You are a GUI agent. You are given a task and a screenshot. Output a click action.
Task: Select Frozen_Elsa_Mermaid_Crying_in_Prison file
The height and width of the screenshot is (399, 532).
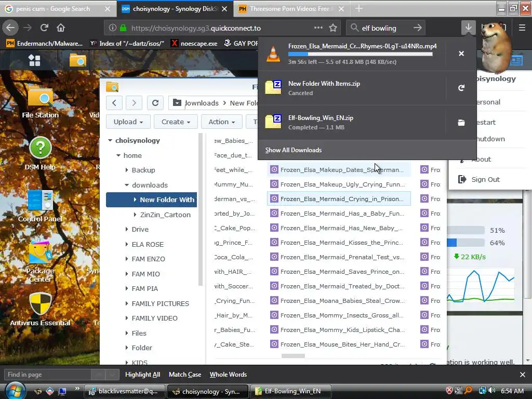tap(339, 199)
